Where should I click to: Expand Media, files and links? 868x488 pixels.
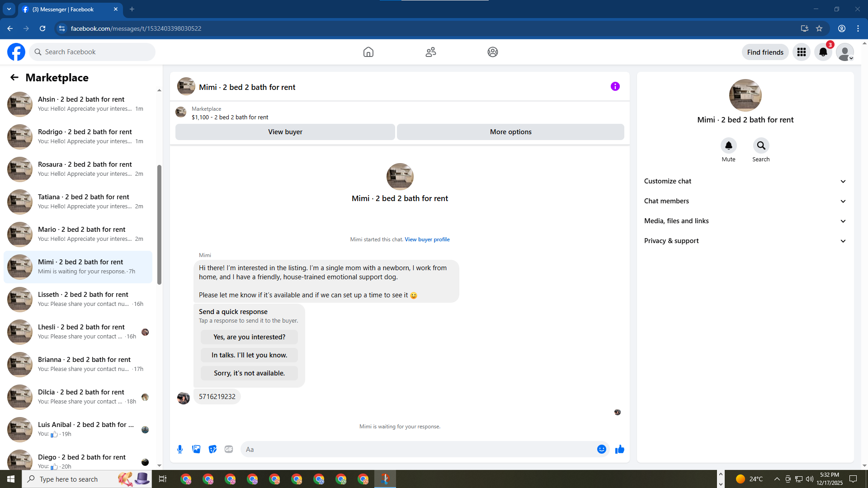[x=745, y=221]
